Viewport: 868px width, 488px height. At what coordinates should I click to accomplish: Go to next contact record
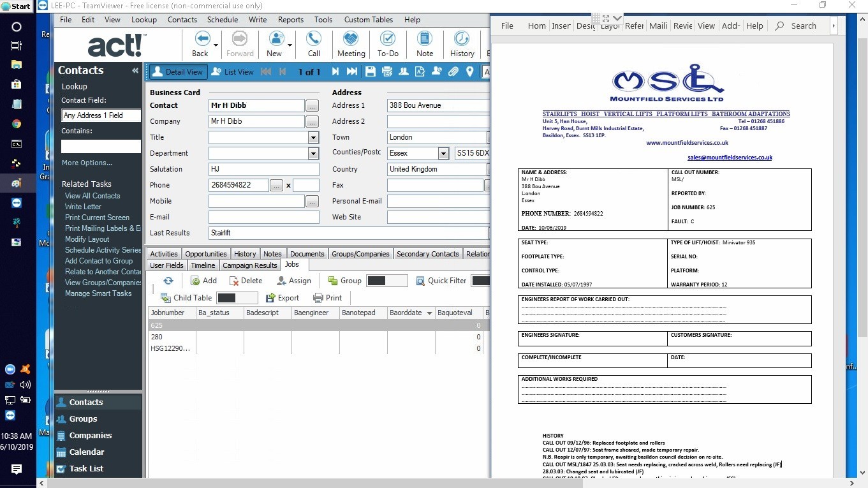coord(335,72)
